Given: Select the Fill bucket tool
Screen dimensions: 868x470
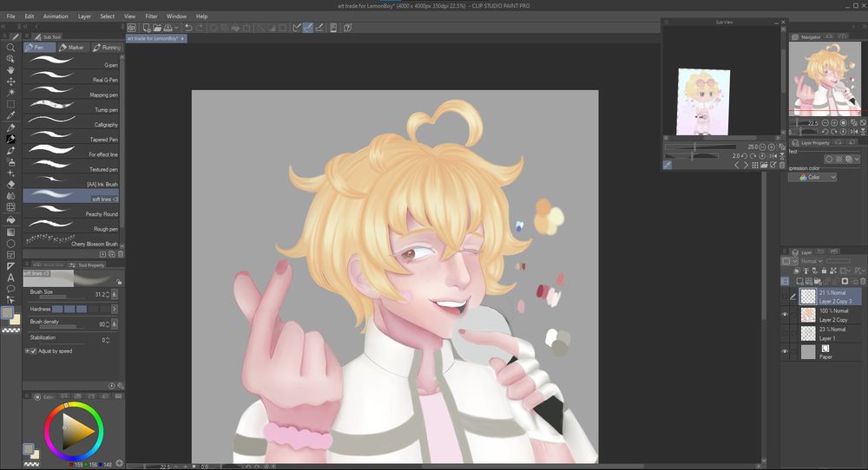Looking at the screenshot, I should pos(10,219).
